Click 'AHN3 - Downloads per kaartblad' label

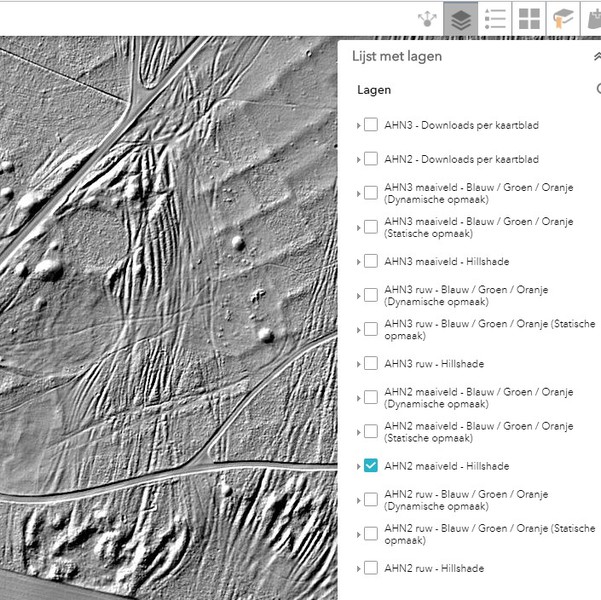click(461, 125)
